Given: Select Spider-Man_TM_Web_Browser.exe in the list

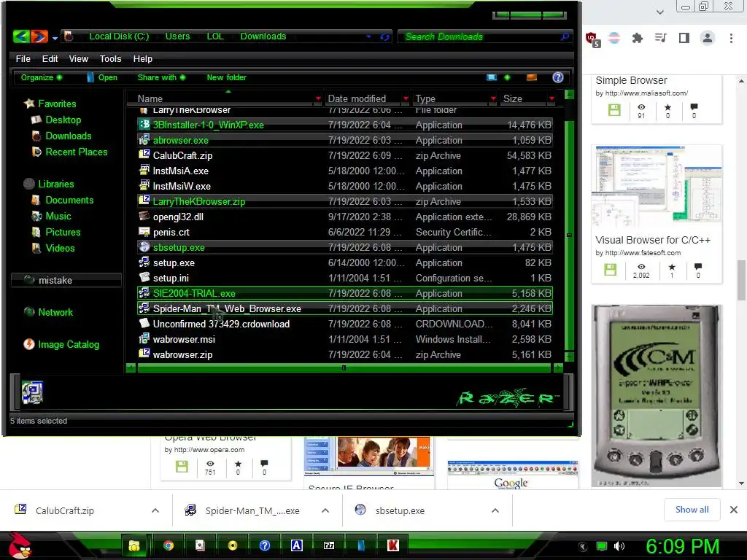Looking at the screenshot, I should (x=345, y=308).
